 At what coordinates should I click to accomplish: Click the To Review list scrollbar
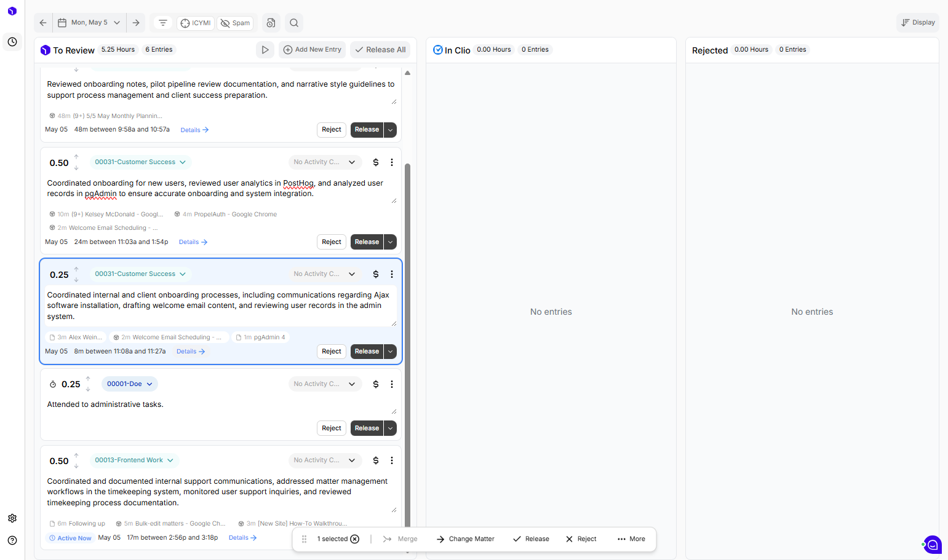tap(407, 344)
